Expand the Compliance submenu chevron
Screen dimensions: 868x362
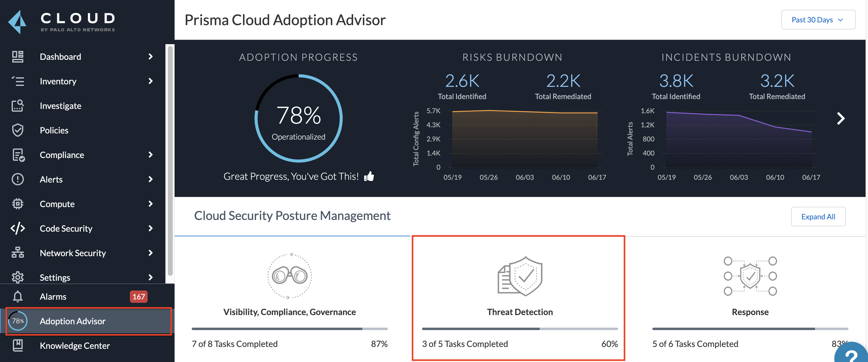coord(150,155)
